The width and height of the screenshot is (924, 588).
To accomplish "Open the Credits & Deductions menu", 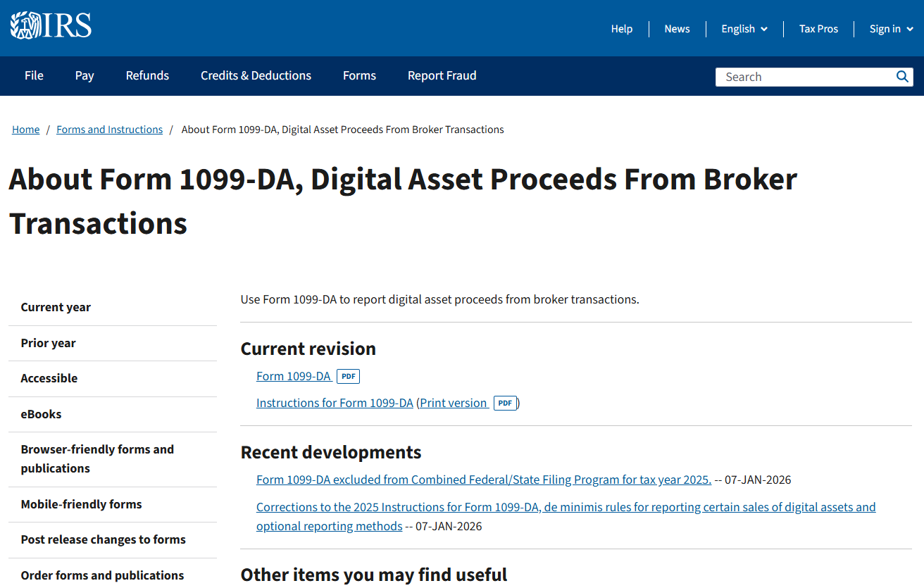I will point(256,75).
